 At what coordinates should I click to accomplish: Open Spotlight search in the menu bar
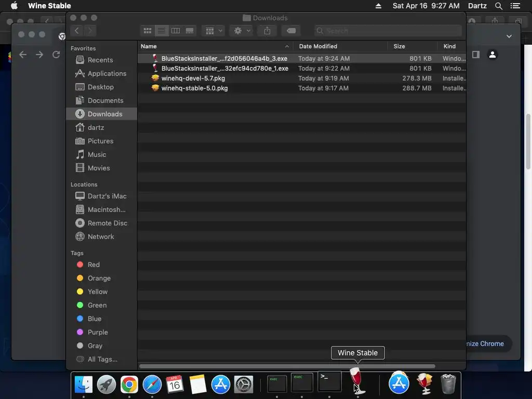coord(498,6)
